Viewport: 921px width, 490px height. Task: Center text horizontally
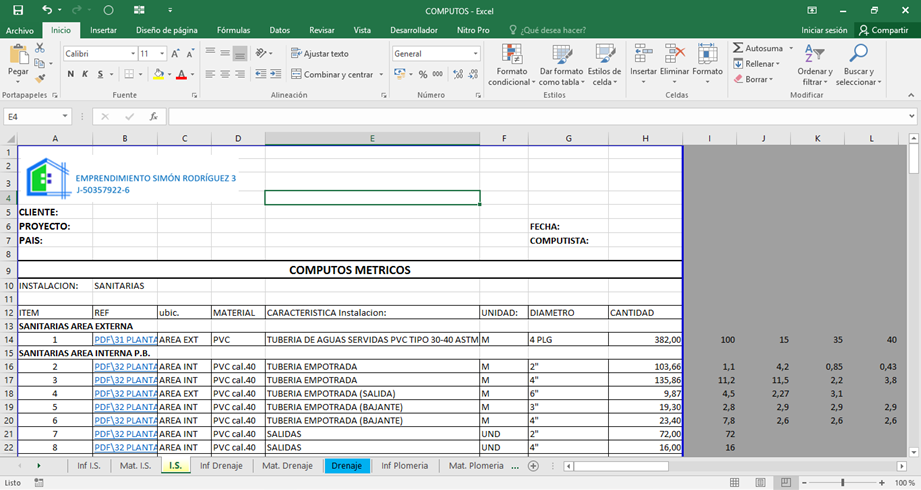[x=225, y=74]
